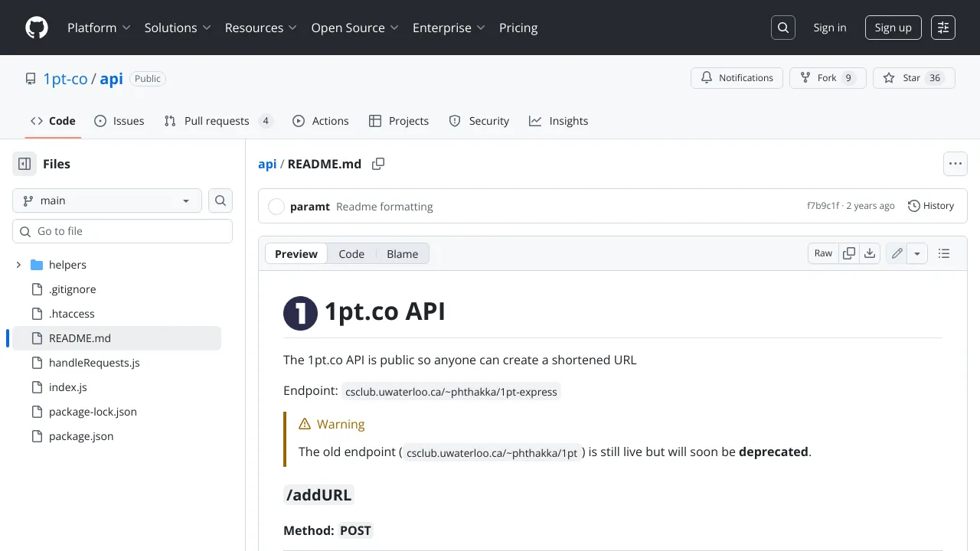The image size is (980, 551).
Task: Click paramt's avatar in commit bar
Action: 276,207
